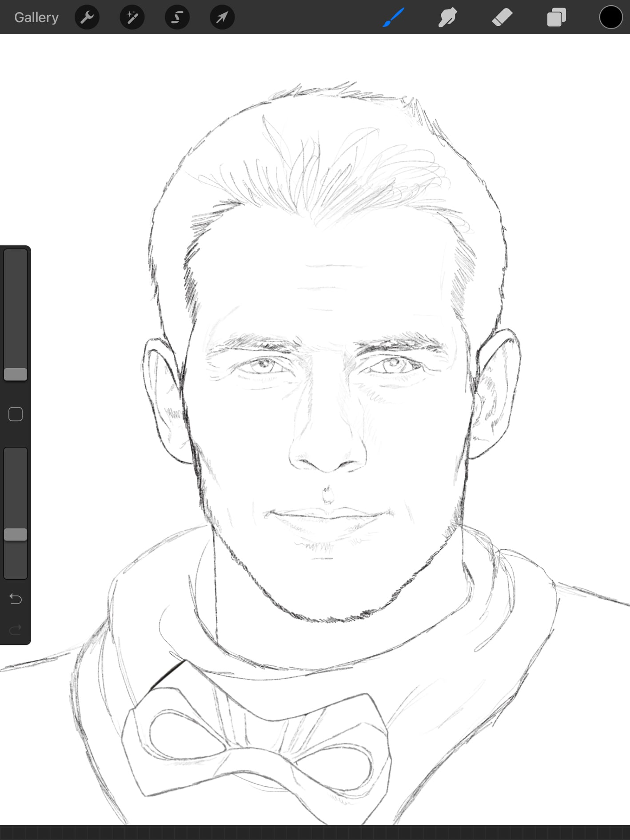Click the brush opacity slider handle
630x840 pixels.
point(16,534)
